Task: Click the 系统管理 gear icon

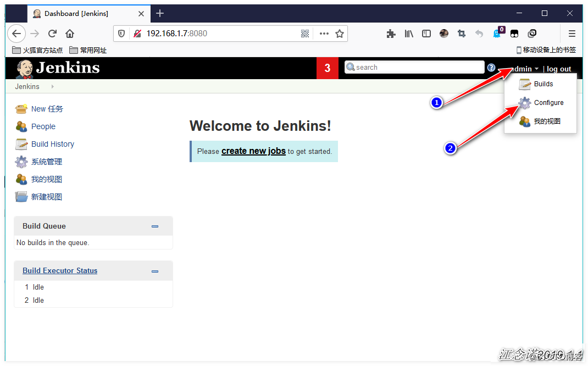Action: (x=21, y=162)
